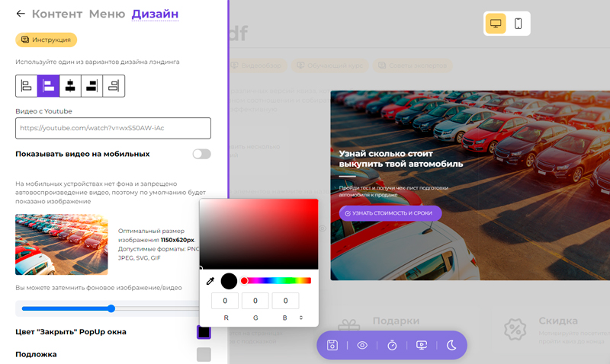Image resolution: width=610 pixels, height=364 pixels.
Task: Select the Дизайн tab
Action: (155, 14)
